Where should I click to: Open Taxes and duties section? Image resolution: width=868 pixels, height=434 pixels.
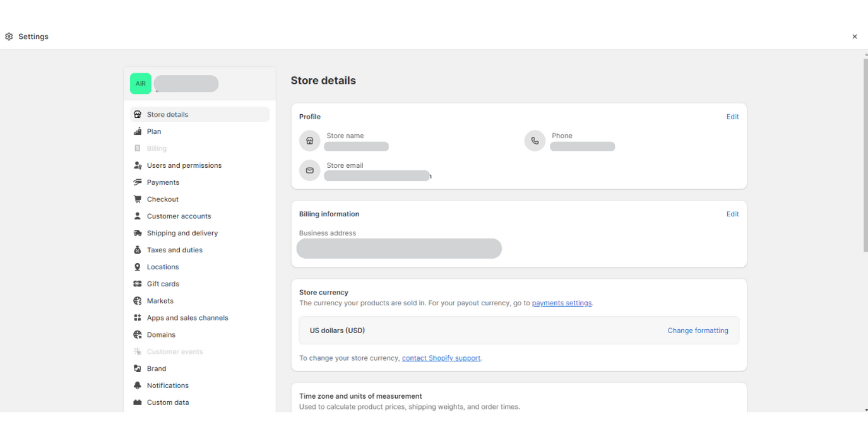click(x=174, y=250)
